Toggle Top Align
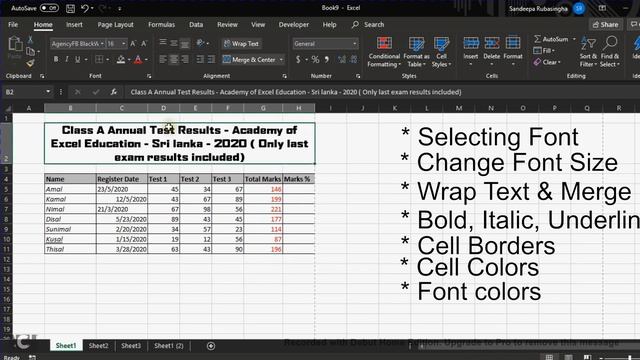The height and width of the screenshot is (360, 640). (x=163, y=42)
